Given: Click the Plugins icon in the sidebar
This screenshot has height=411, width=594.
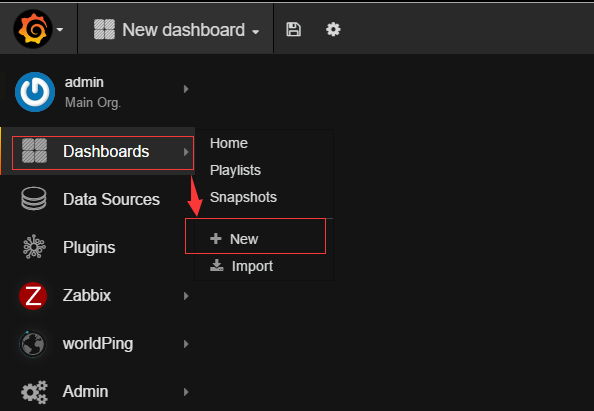Looking at the screenshot, I should coord(34,247).
